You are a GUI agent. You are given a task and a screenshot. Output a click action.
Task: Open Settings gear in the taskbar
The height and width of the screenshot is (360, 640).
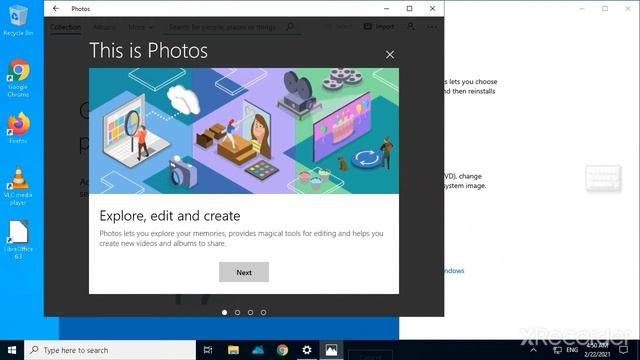point(307,350)
